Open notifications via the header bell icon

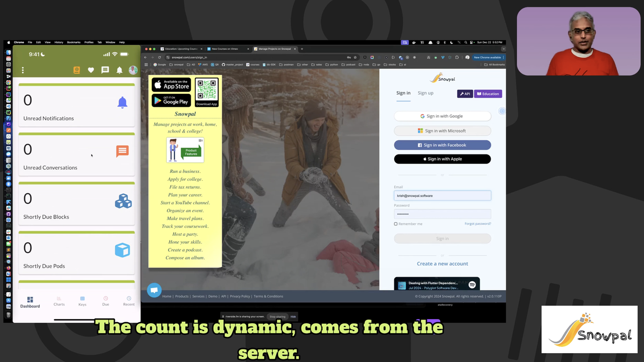pyautogui.click(x=119, y=70)
